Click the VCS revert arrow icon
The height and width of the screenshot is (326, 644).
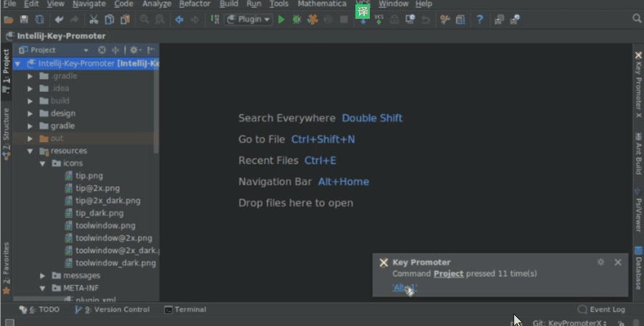pos(426,20)
